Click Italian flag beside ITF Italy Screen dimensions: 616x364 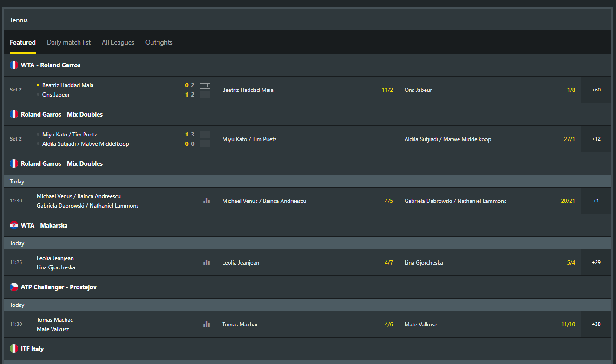point(14,349)
